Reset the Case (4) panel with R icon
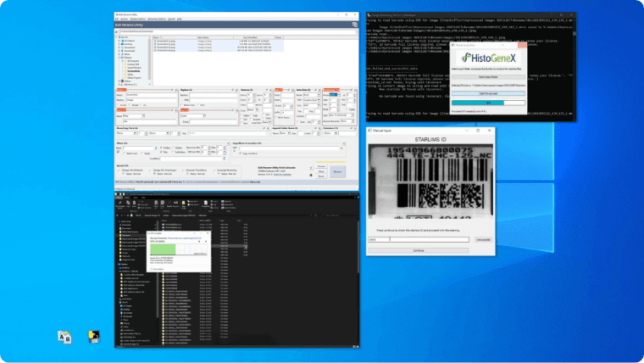Image resolution: width=644 pixels, height=363 pixels. (x=236, y=110)
